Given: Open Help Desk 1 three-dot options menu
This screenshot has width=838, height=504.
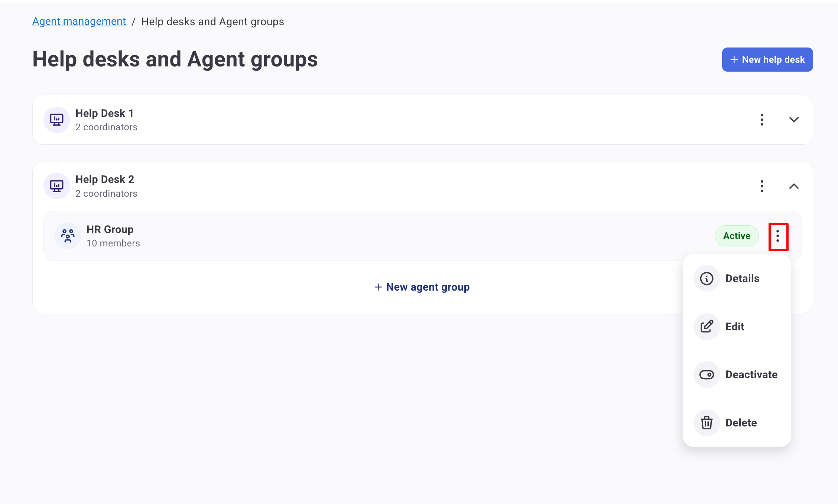Looking at the screenshot, I should click(x=762, y=120).
